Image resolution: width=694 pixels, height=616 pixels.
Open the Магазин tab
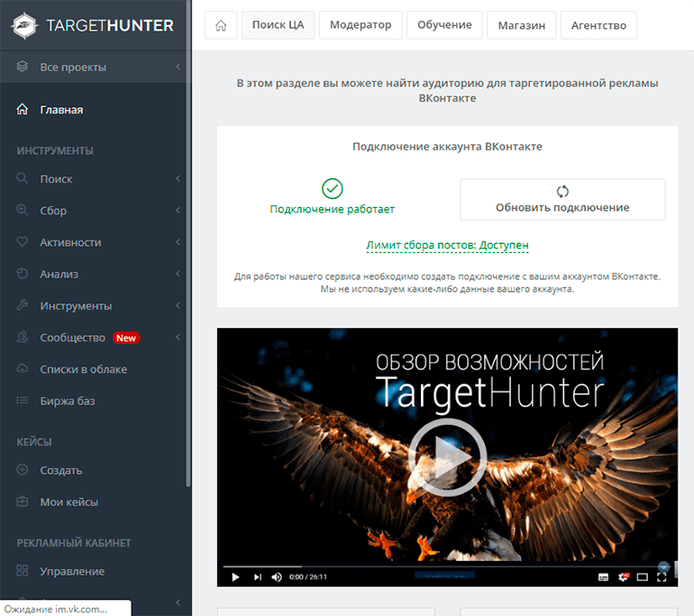coord(521,25)
